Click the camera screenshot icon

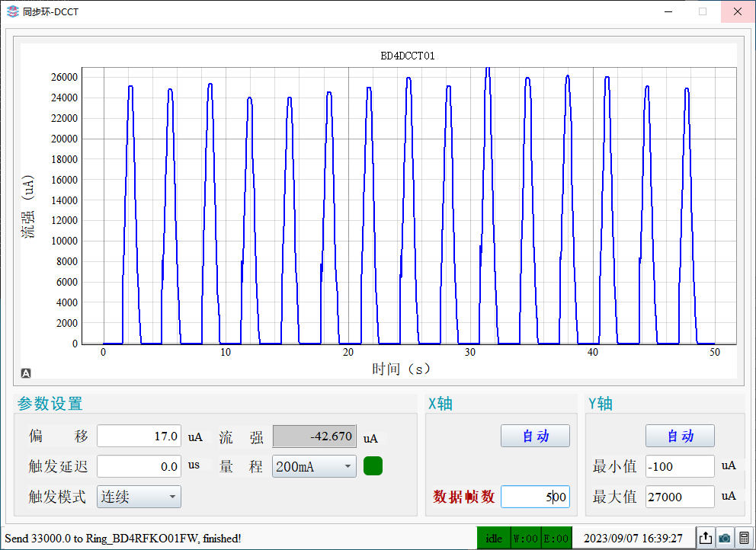tap(724, 538)
